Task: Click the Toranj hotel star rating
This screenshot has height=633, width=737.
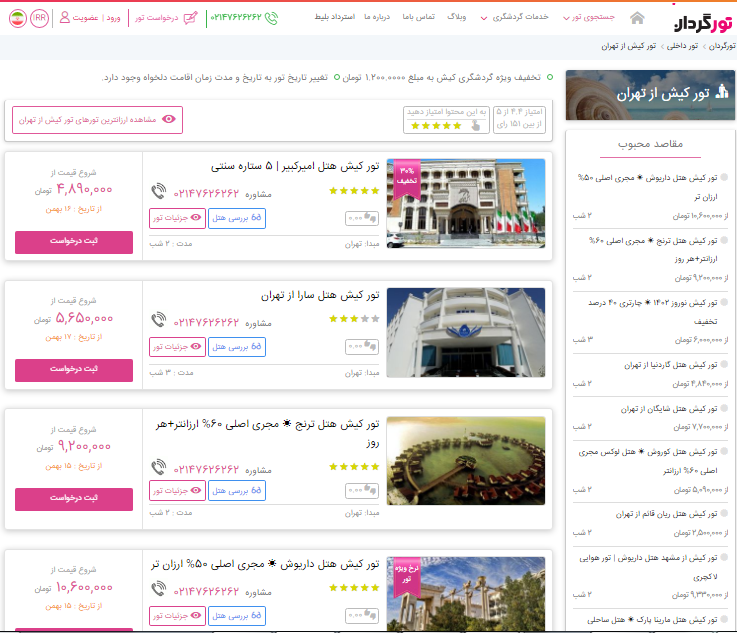Action: (x=354, y=467)
